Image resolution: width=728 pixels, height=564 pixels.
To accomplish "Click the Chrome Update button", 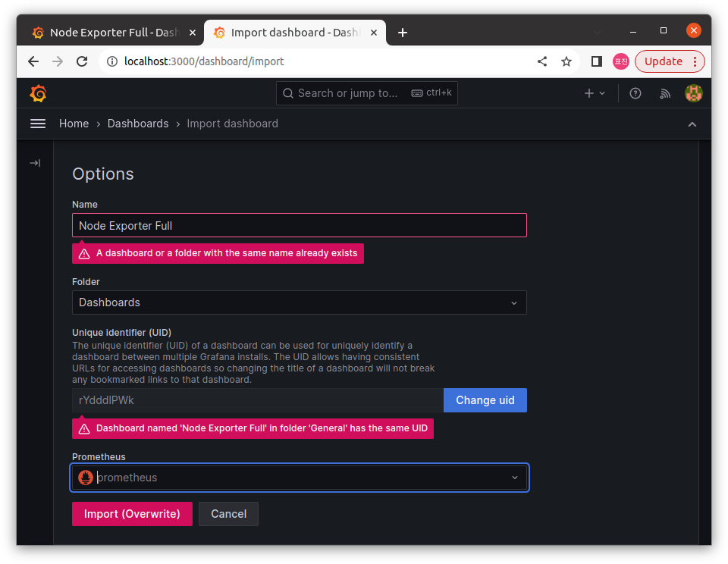I will click(663, 61).
